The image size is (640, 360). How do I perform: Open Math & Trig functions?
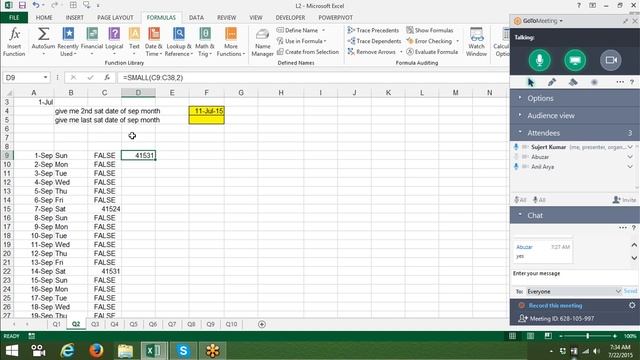click(x=205, y=42)
